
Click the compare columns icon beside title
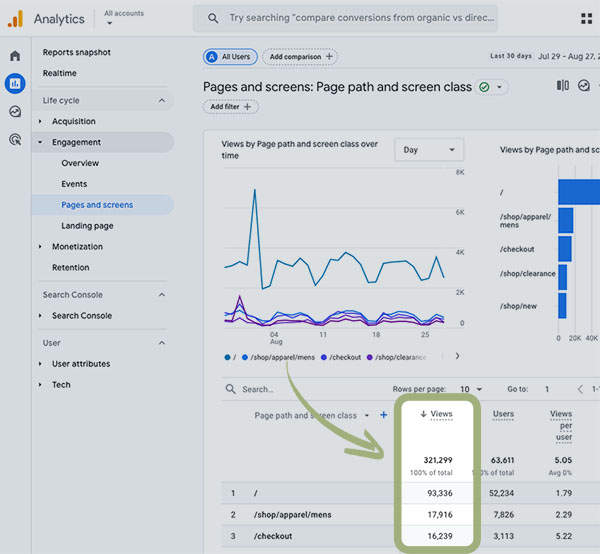coord(562,86)
